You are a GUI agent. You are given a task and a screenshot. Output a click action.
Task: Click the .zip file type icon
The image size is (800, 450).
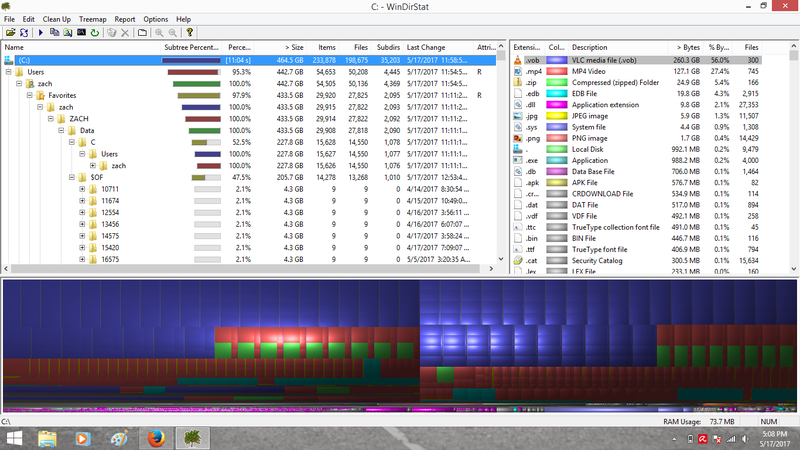518,82
